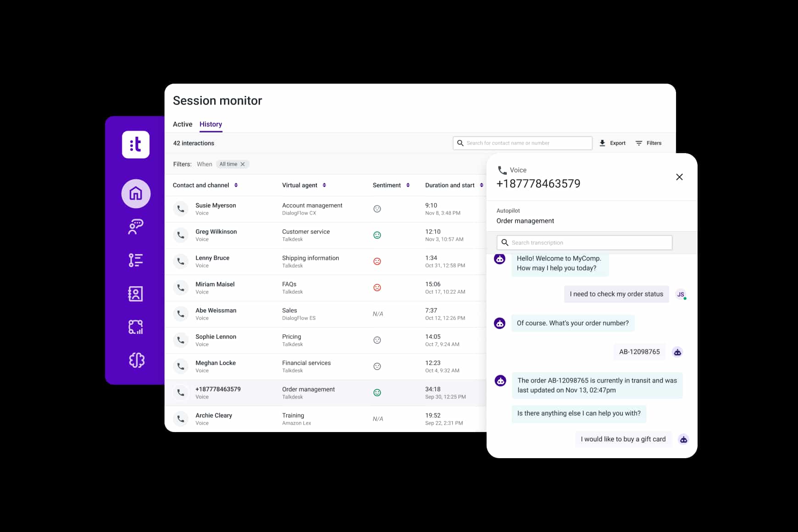Open the contacts book sidebar icon
Screen dimensions: 798x532
click(136, 294)
